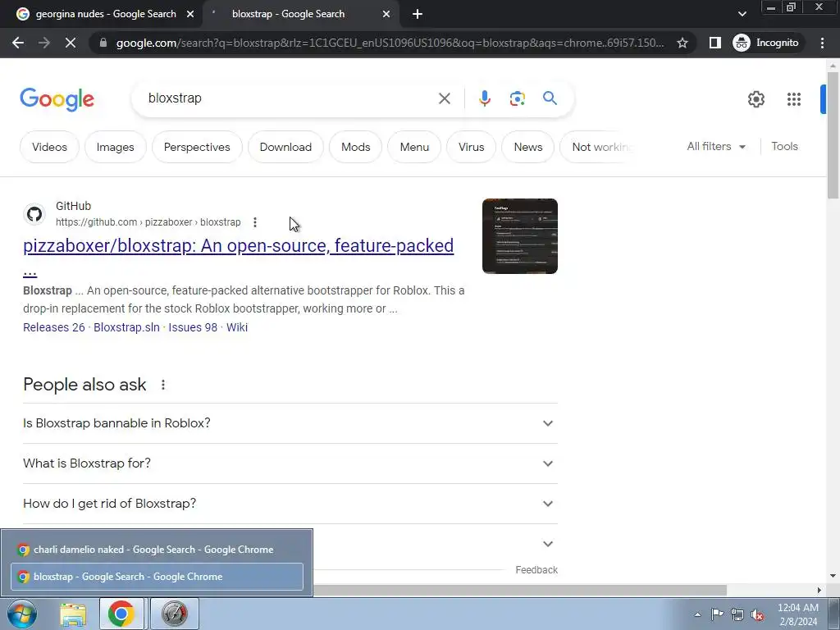This screenshot has width=840, height=630.
Task: Open the All filters dropdown
Action: 715,146
